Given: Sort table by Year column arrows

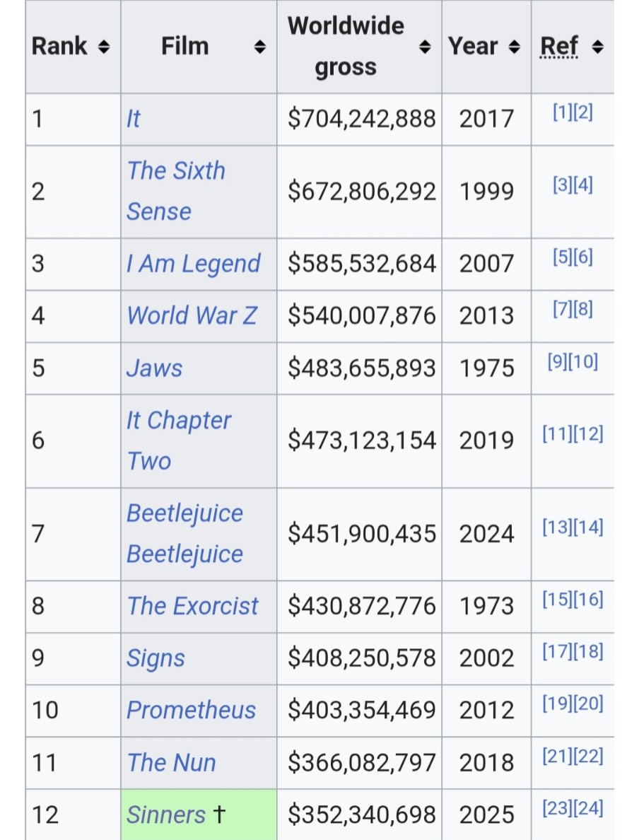Looking at the screenshot, I should [x=514, y=47].
